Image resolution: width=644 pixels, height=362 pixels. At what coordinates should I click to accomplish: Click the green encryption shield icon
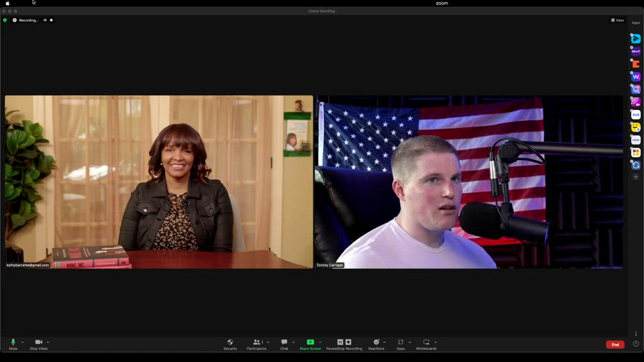point(5,20)
